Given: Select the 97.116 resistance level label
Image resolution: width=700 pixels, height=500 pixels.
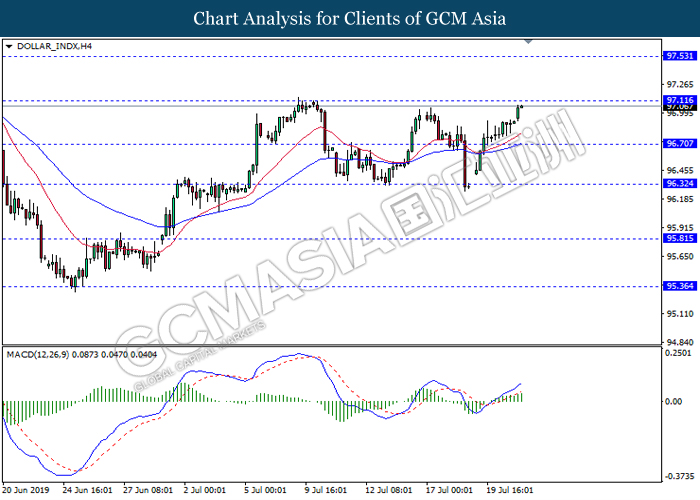Looking at the screenshot, I should tap(680, 100).
